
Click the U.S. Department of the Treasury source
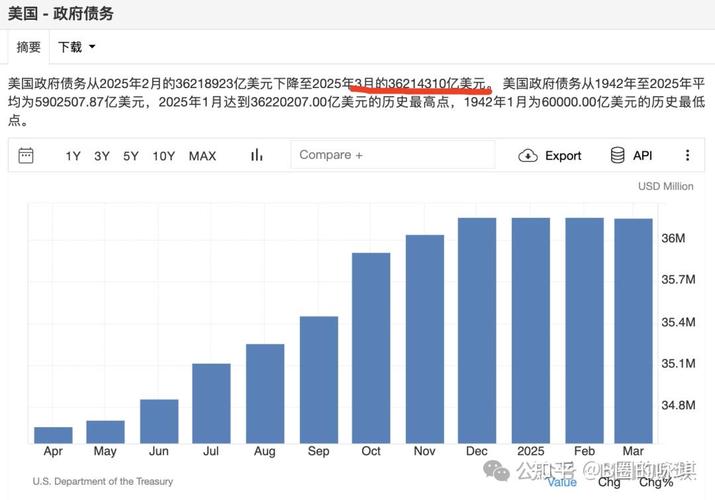click(x=103, y=481)
